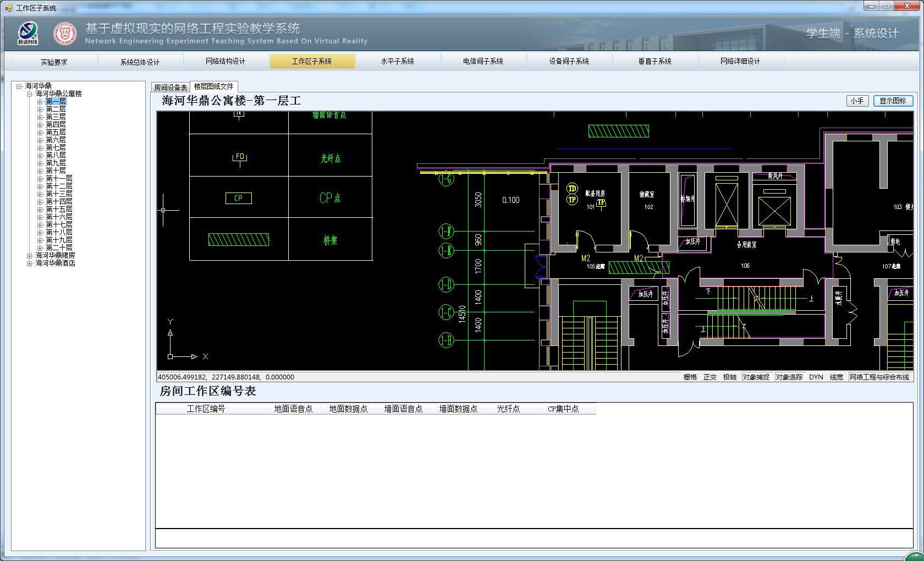Switch to the 设备间子系统 tab
Image resolution: width=924 pixels, height=561 pixels.
point(569,61)
